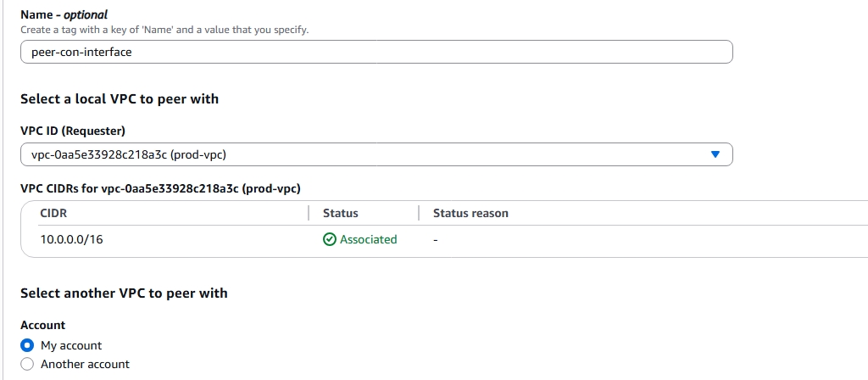Choose the Another account radio option
Image resolution: width=868 pixels, height=380 pixels.
point(26,364)
